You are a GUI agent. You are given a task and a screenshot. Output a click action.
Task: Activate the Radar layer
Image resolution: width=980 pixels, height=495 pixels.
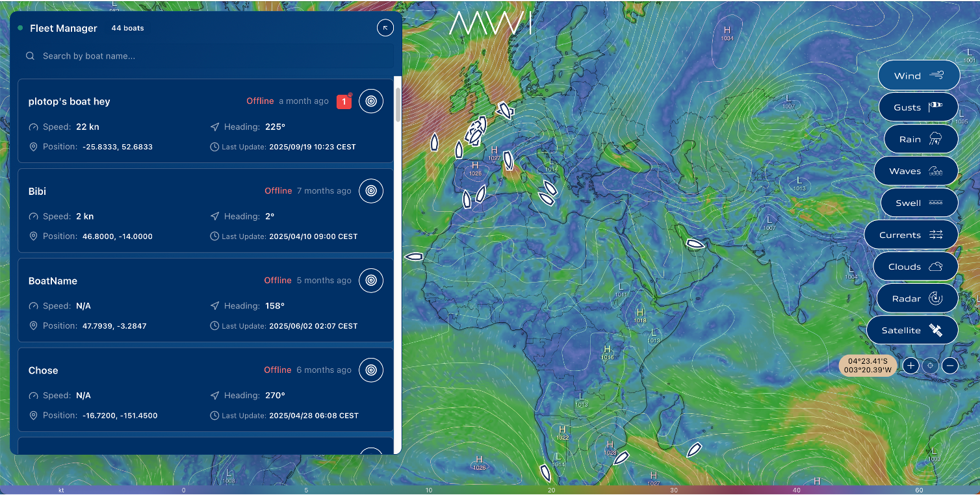[x=917, y=298]
